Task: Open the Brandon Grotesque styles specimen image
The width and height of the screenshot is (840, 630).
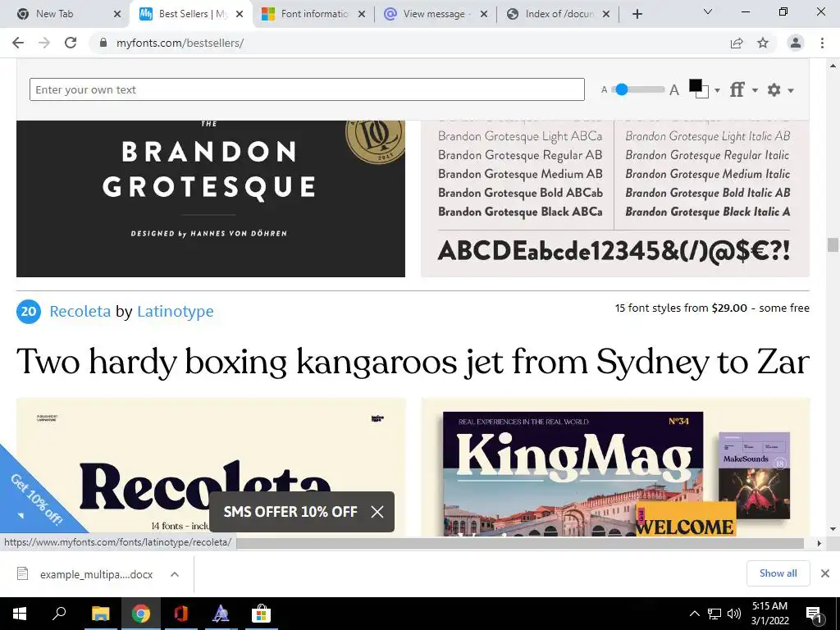Action: 615,199
